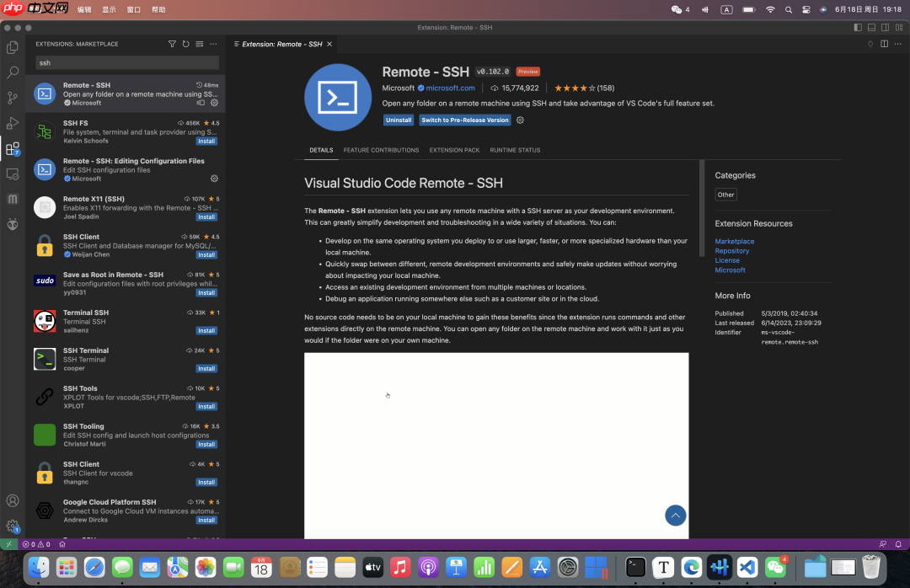The width and height of the screenshot is (910, 588).
Task: Open the gear icon next to Switch to Pre-Release
Action: coord(520,120)
